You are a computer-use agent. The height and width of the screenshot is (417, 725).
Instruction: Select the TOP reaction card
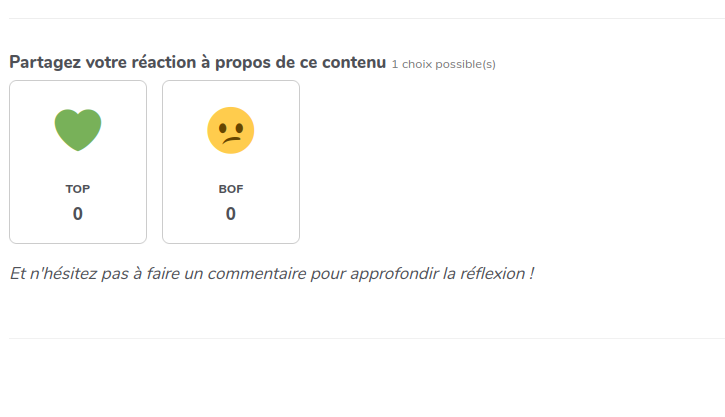[78, 162]
